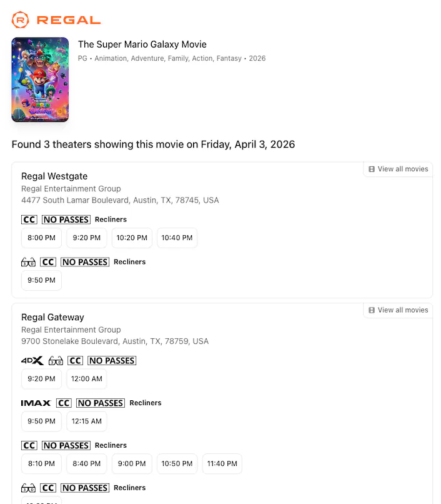The width and height of the screenshot is (441, 504).
Task: Click the CC icon in Gateway's recliner showtime group
Action: pos(29,445)
